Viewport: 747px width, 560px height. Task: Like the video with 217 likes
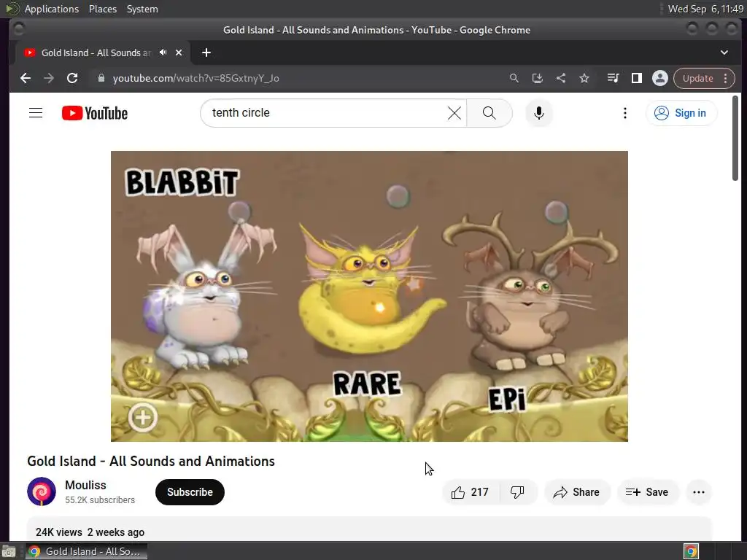471,492
